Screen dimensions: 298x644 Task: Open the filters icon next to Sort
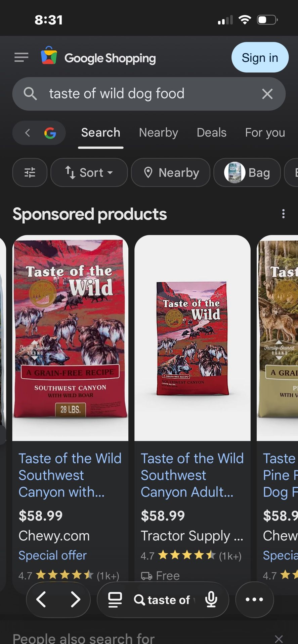30,172
